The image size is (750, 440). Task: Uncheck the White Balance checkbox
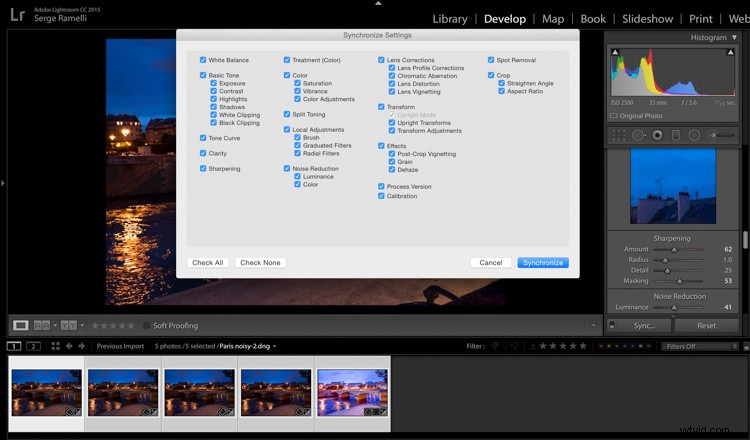(203, 60)
